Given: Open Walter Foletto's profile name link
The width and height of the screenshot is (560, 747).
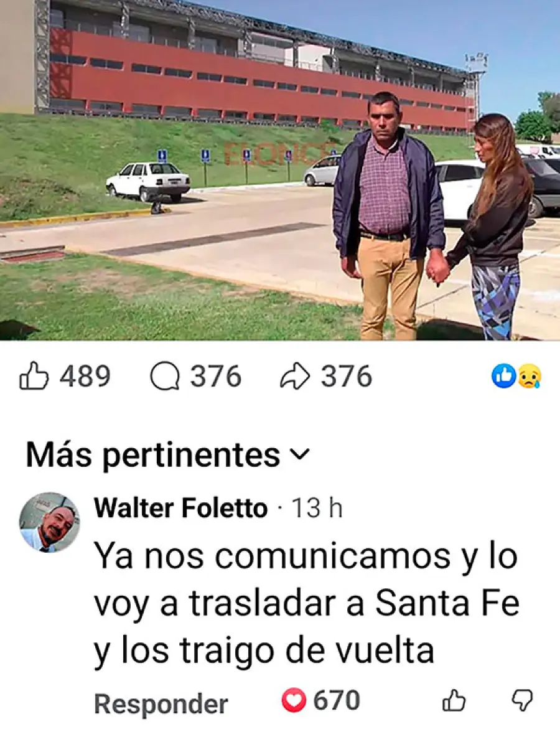Looking at the screenshot, I should (180, 509).
